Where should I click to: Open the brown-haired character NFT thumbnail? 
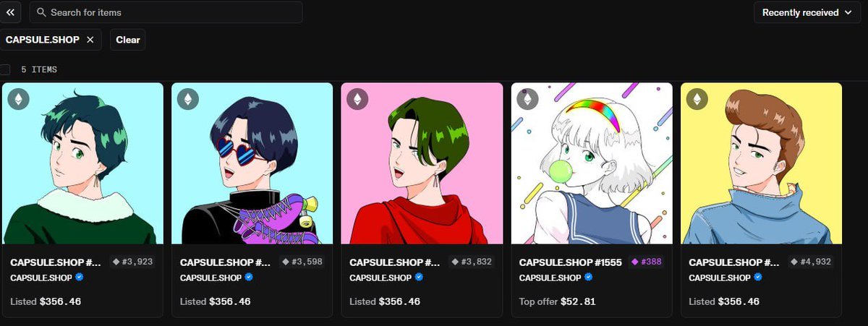(x=761, y=163)
